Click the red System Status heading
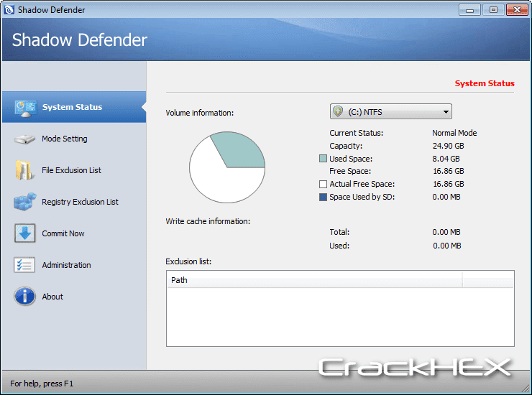Image resolution: width=532 pixels, height=395 pixels. [485, 83]
